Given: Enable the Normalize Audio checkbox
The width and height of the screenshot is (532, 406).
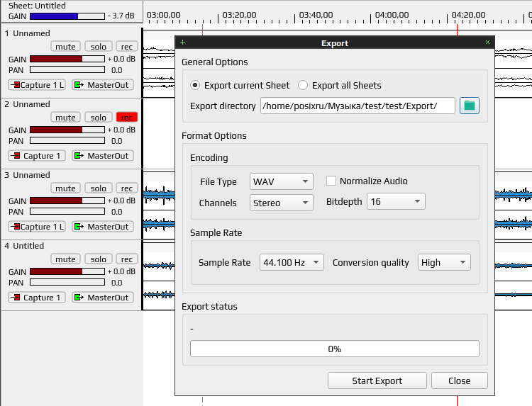Looking at the screenshot, I should coord(331,181).
